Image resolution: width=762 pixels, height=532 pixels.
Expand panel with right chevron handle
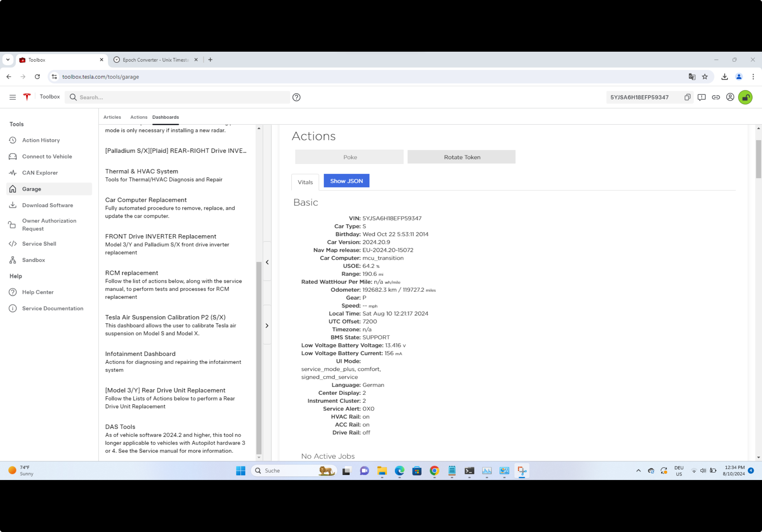(267, 326)
